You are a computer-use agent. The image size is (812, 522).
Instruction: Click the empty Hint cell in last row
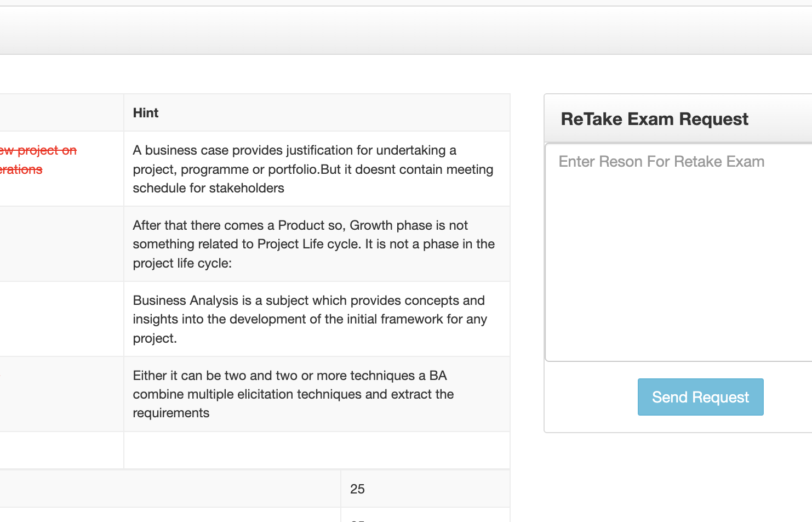coord(317,450)
